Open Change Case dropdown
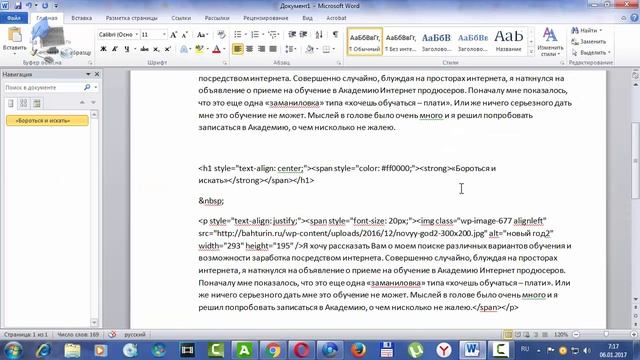Image resolution: width=640 pixels, height=360 pixels. coord(202,35)
